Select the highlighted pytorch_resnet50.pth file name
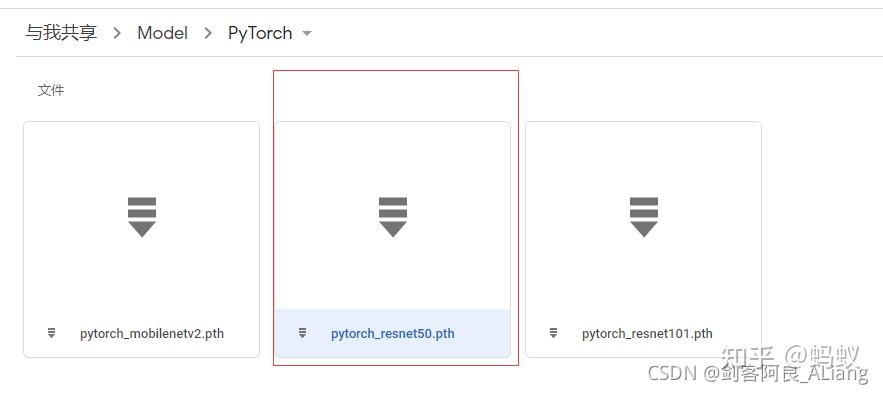This screenshot has width=883, height=394. [393, 334]
